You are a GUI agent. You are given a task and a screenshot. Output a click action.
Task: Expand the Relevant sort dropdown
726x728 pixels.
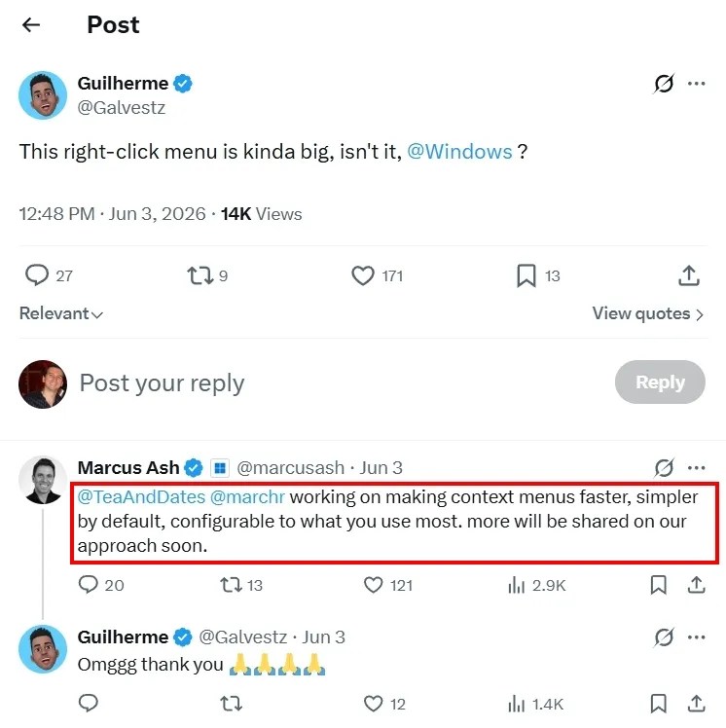60,313
